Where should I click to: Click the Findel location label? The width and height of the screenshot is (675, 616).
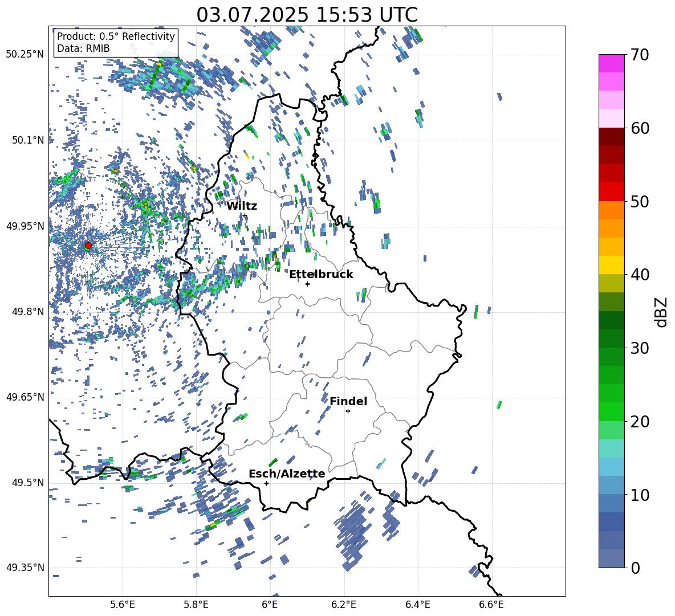(348, 401)
